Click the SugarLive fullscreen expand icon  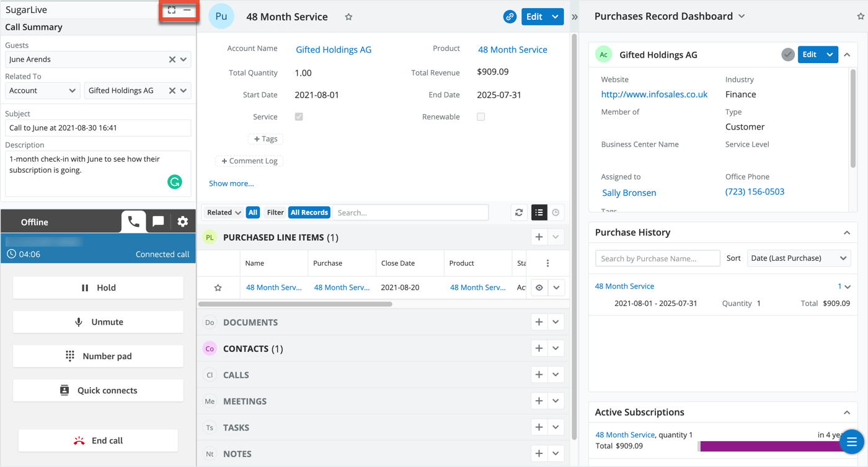172,11
